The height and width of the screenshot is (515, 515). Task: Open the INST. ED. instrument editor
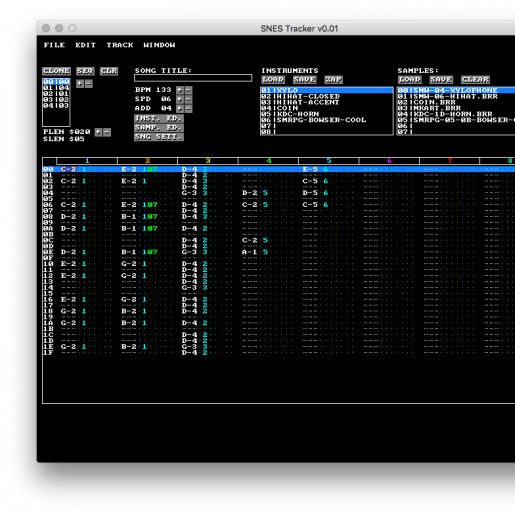tap(159, 118)
